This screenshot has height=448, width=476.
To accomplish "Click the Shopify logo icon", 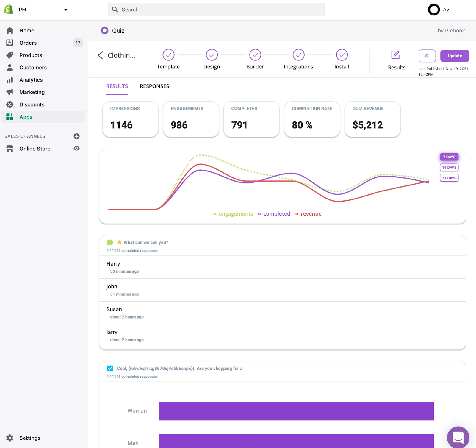I will pos(9,10).
